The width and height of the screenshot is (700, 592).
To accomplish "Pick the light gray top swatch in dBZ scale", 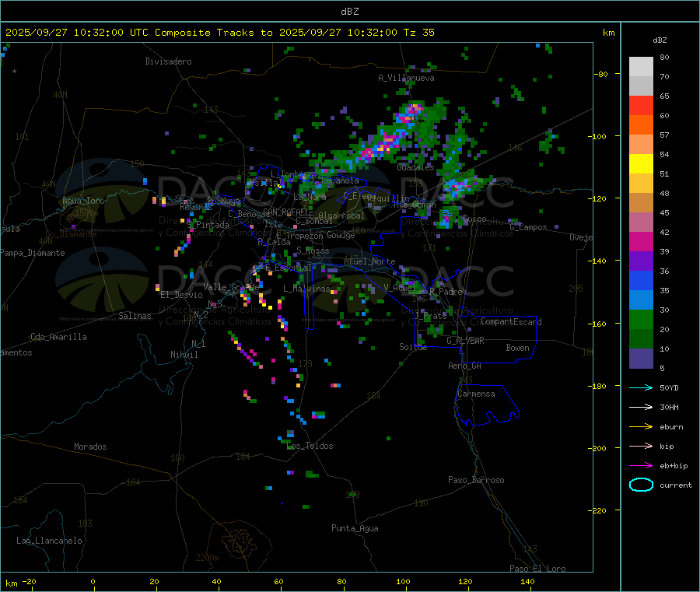I will [641, 67].
